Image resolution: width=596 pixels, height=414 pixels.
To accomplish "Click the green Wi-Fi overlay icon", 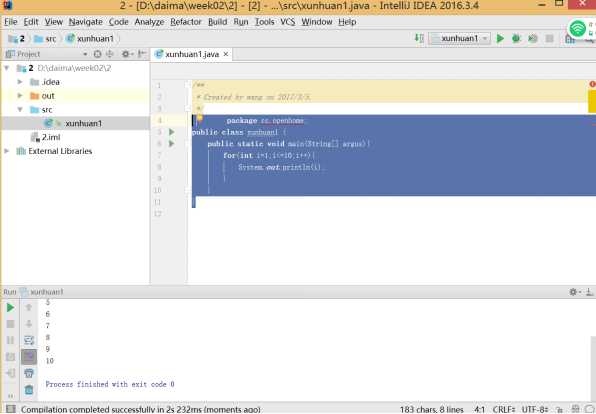I will (578, 28).
